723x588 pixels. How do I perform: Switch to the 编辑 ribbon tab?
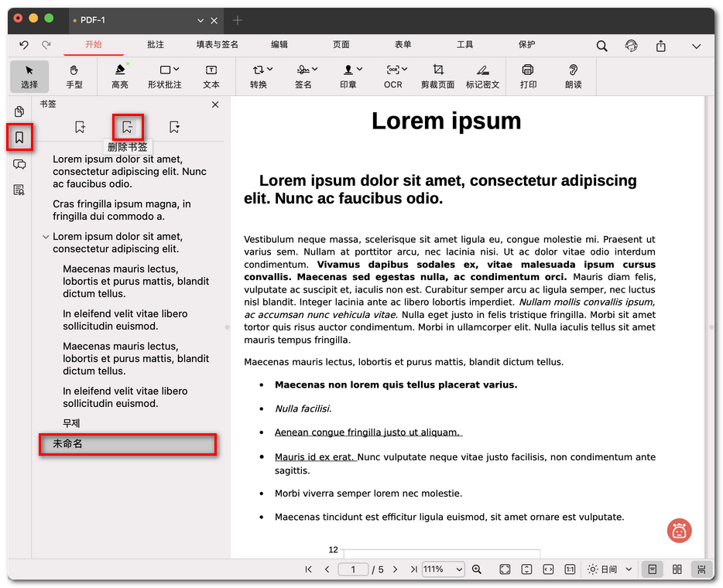279,45
